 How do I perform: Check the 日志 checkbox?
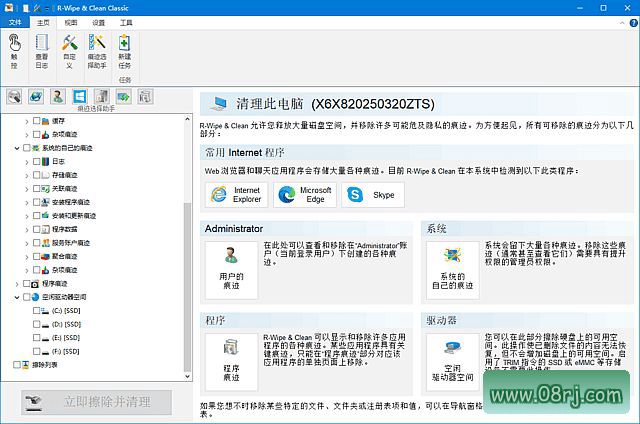click(36, 161)
